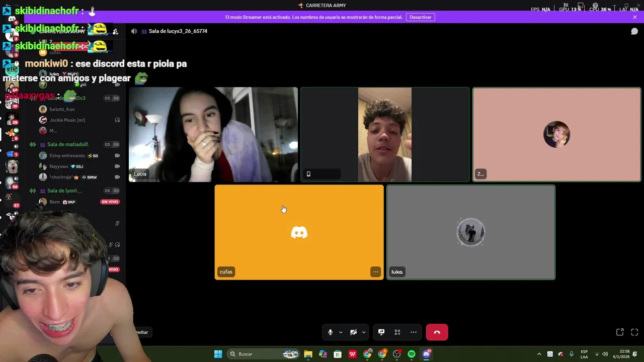
Task: Open Sala de lyon1 voice channel
Action: [64, 191]
